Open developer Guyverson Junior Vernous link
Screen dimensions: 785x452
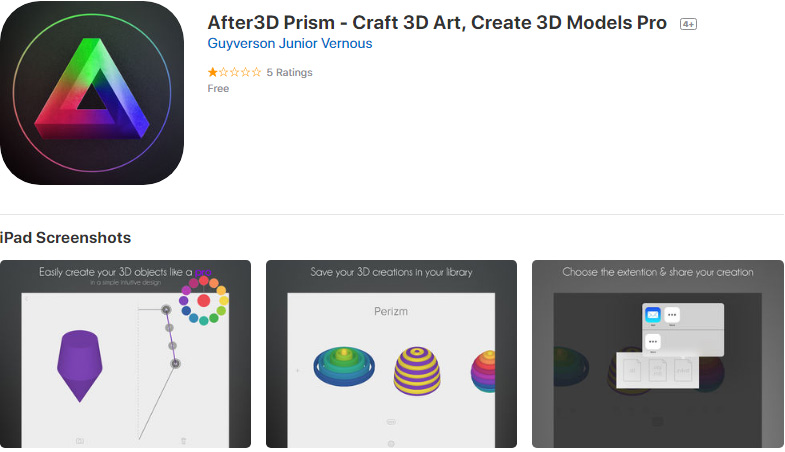[x=290, y=44]
